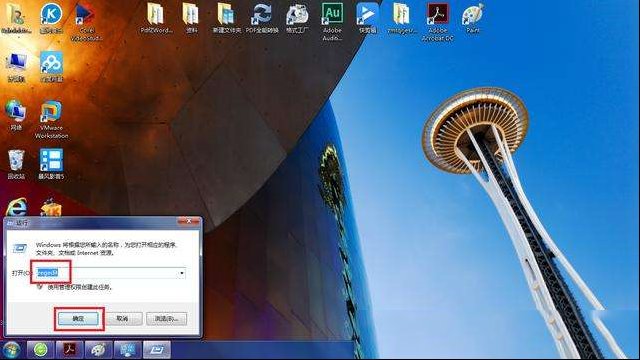Click the Adobe Acrobat taskbar icon

click(x=69, y=350)
